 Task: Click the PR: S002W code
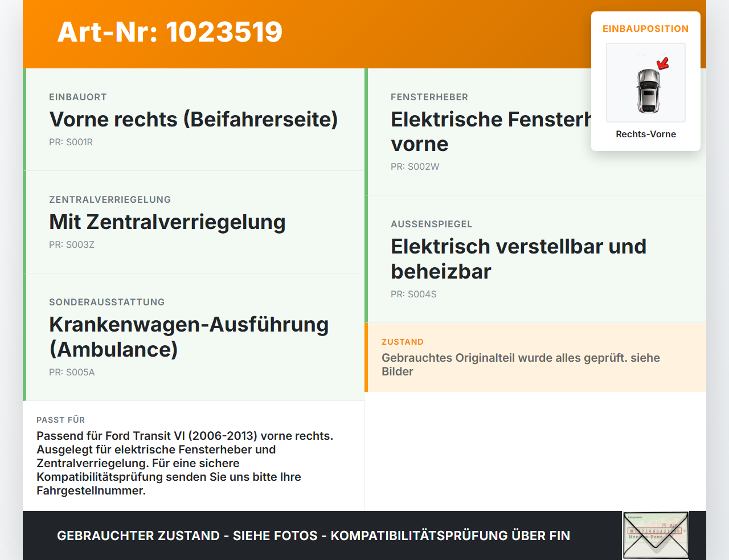click(415, 166)
